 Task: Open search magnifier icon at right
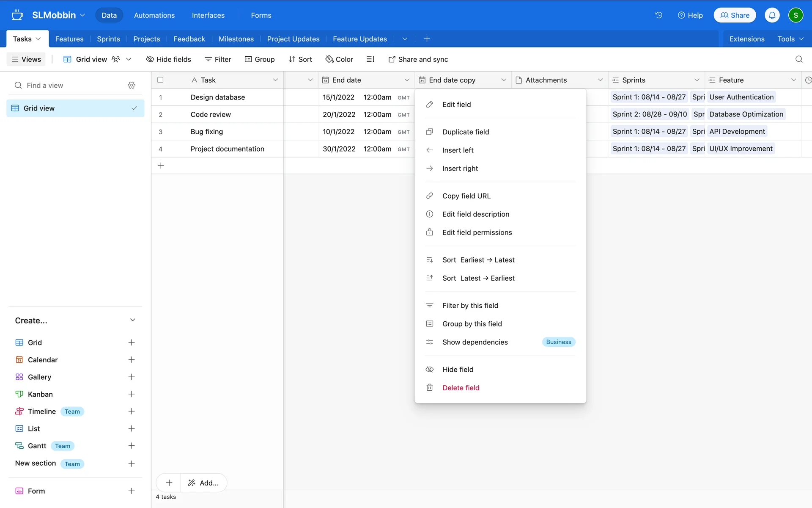(799, 59)
